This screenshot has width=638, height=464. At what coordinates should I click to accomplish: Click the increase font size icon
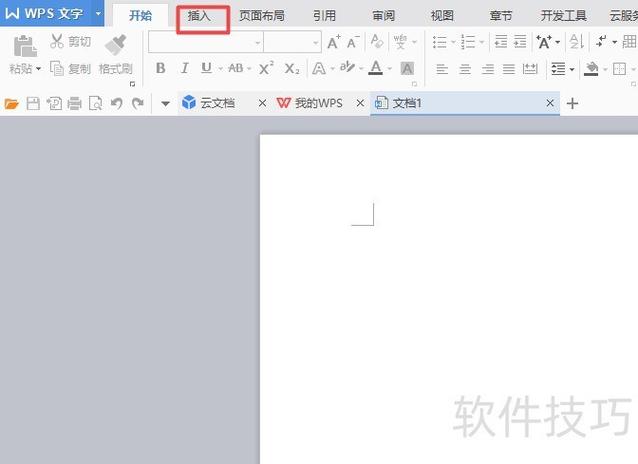point(334,42)
